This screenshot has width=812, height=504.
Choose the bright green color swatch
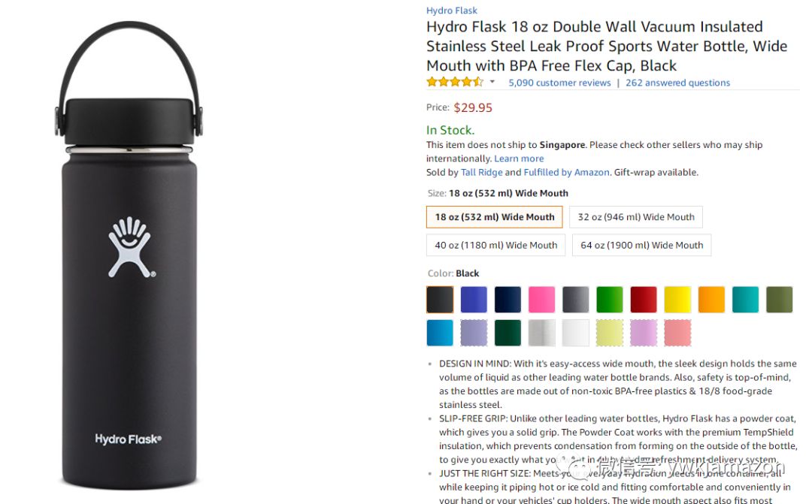pos(609,300)
